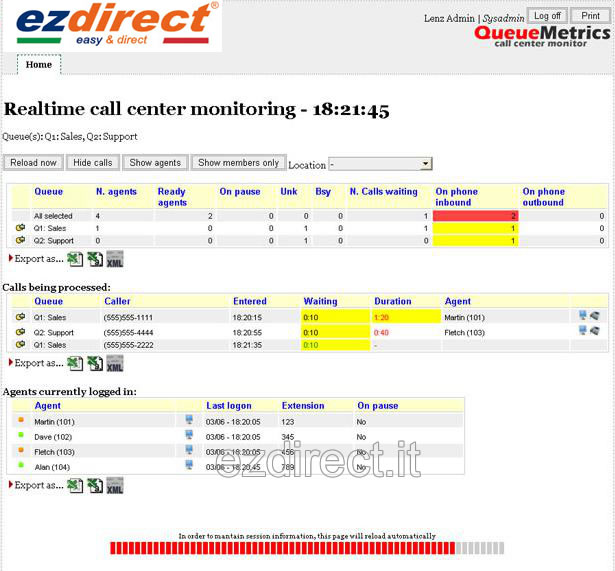Click the Show agents button
Viewport: 615px width, 571px height.
[x=155, y=163]
